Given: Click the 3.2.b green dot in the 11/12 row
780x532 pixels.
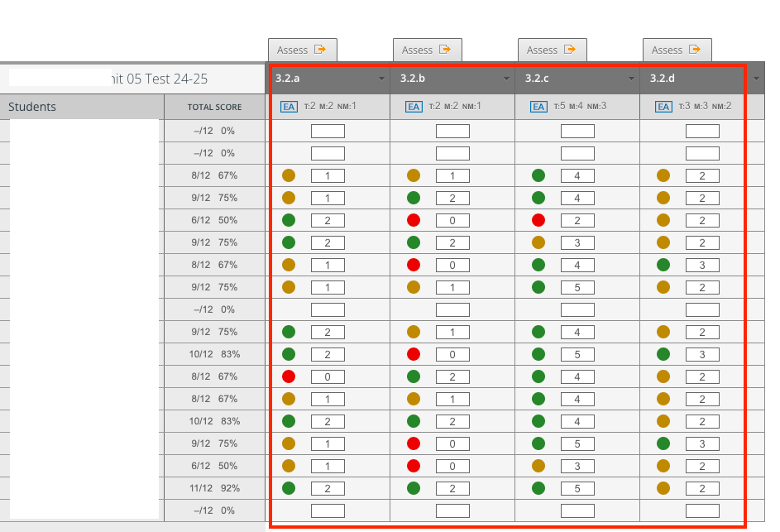Looking at the screenshot, I should click(x=414, y=488).
